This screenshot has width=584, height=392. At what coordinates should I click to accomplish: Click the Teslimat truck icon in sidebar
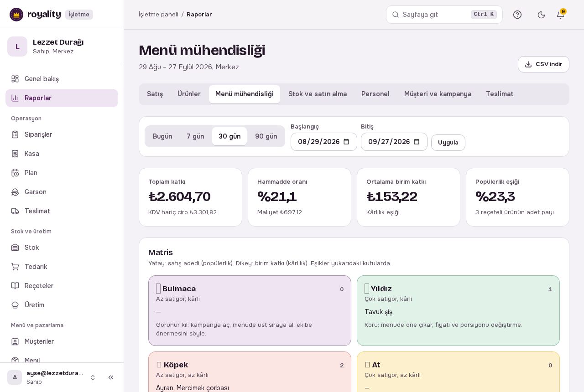pos(15,211)
